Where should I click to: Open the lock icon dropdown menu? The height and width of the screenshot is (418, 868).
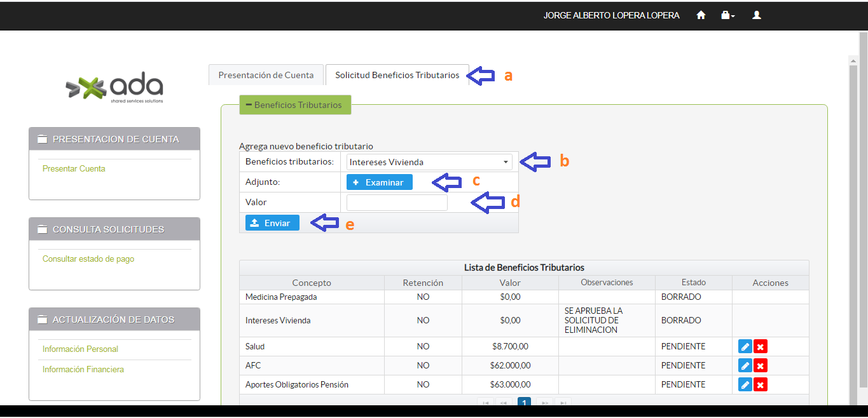[x=727, y=15]
